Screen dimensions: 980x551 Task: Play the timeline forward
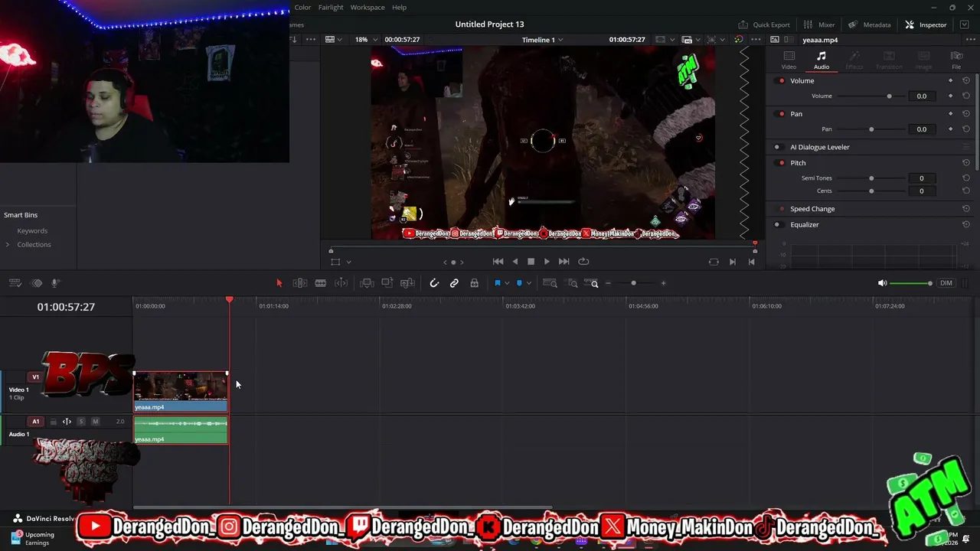coord(547,262)
